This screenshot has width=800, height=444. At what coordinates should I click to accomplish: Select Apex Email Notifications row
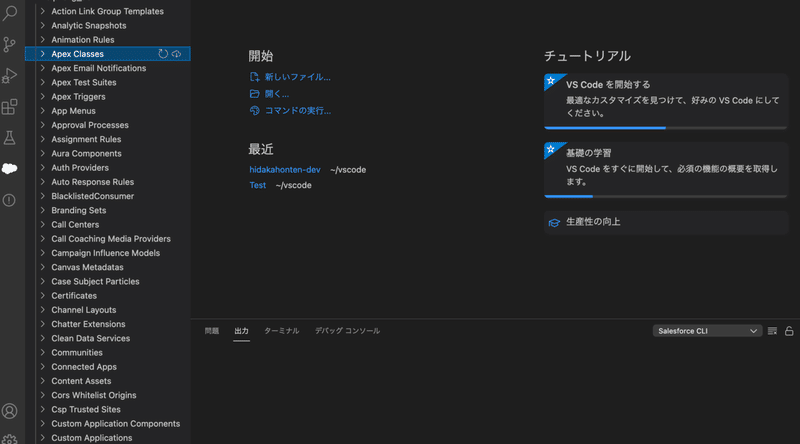tap(108, 68)
